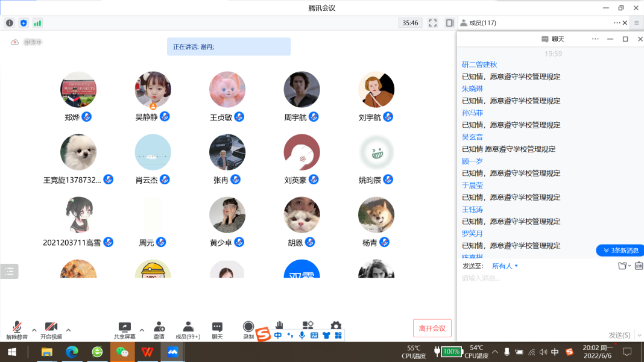Open the three-dot menu in 成员(117) header

616,23
